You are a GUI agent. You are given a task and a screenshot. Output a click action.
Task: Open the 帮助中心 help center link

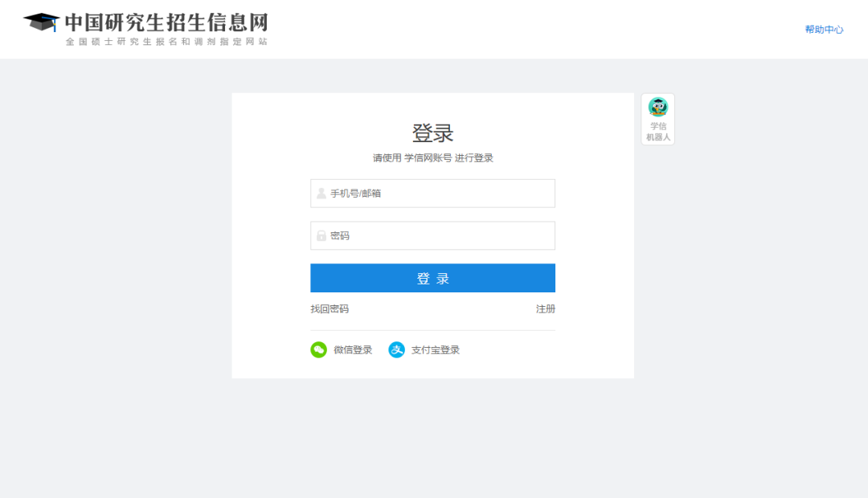[824, 30]
